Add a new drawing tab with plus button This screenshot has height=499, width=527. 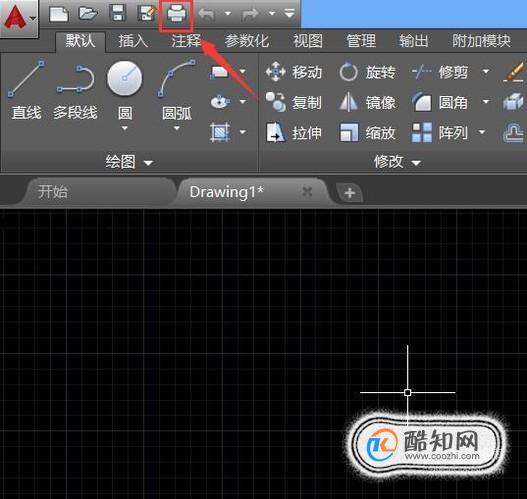coord(350,193)
